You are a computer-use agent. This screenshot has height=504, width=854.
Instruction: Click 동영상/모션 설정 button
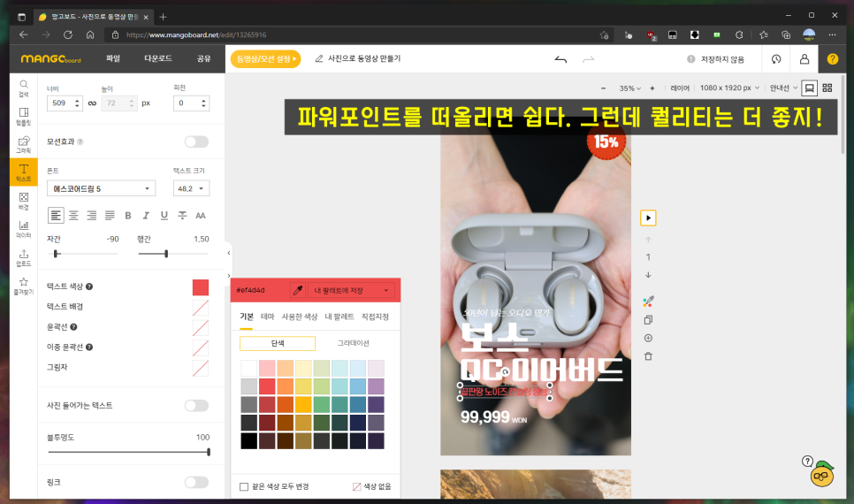click(266, 59)
